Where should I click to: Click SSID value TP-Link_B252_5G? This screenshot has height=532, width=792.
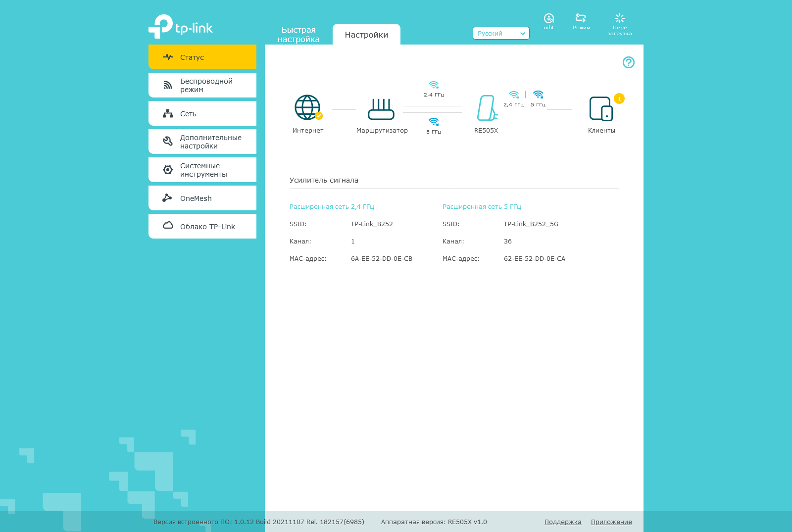point(531,224)
